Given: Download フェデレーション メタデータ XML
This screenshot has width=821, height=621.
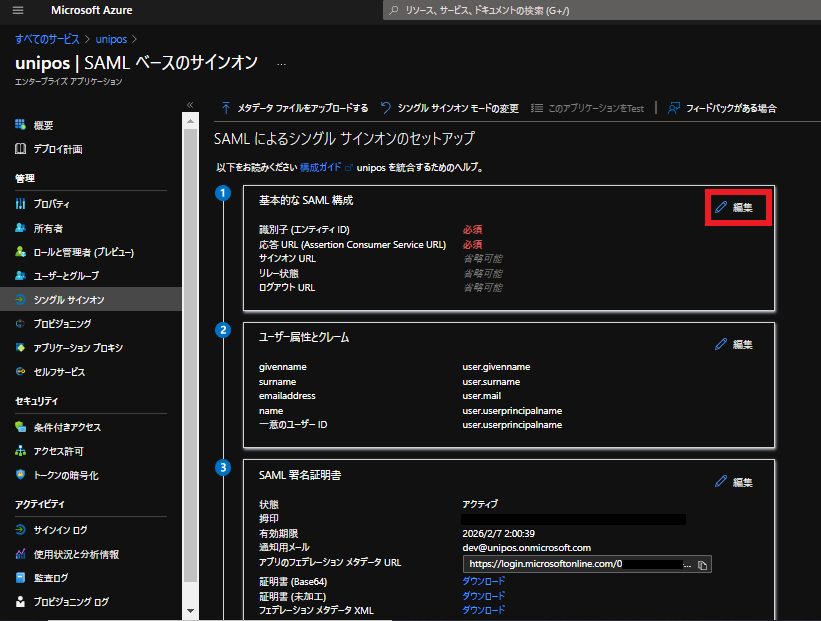Looking at the screenshot, I should click(484, 609).
